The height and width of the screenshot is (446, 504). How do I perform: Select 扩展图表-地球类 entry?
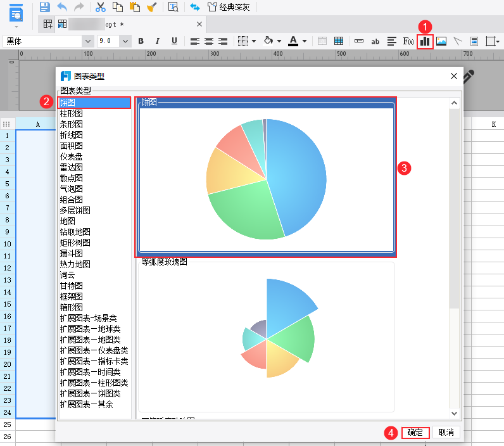[x=91, y=329]
